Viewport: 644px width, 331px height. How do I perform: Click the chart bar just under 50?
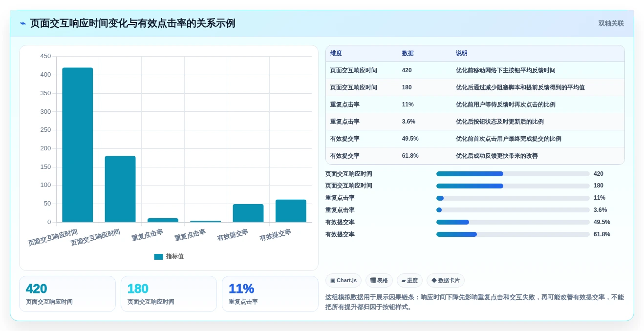tap(248, 213)
